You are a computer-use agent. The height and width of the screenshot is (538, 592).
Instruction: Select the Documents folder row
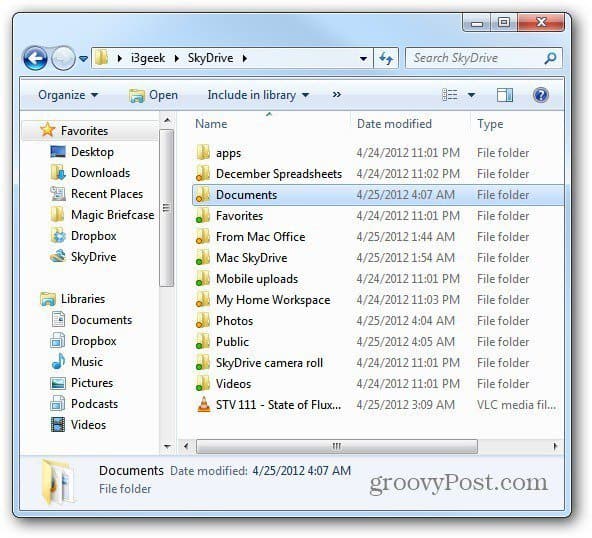(x=378, y=195)
